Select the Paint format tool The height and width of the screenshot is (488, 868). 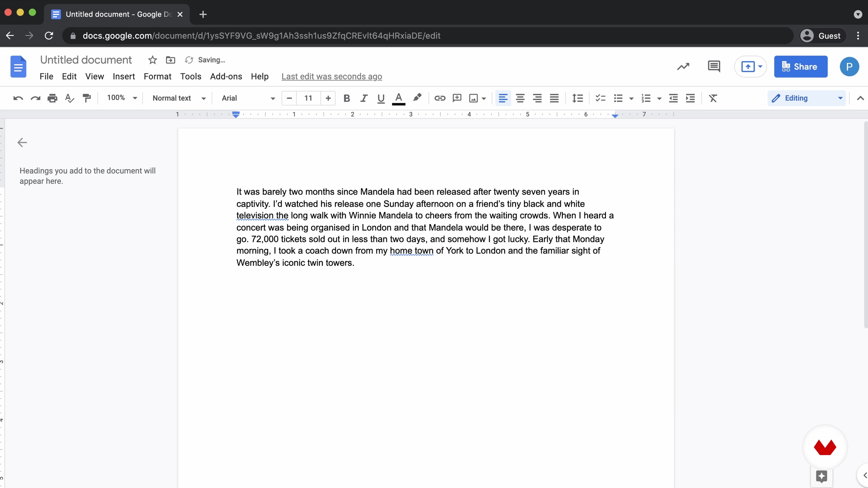tap(87, 98)
